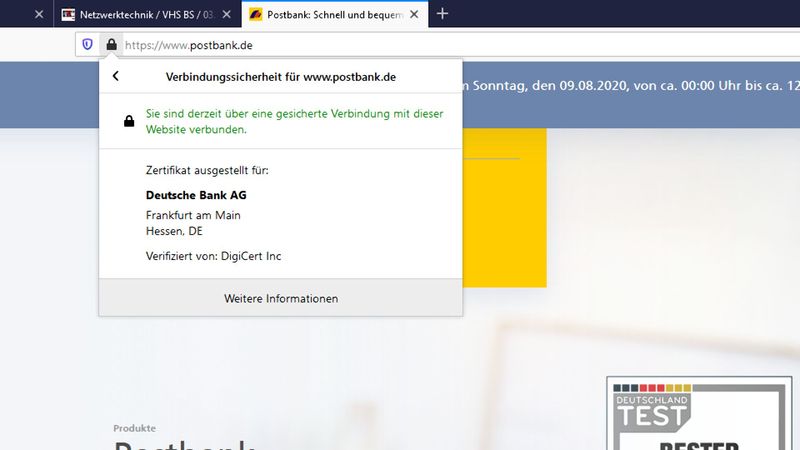Click the green secure connection message text
The image size is (800, 450).
[x=294, y=121]
